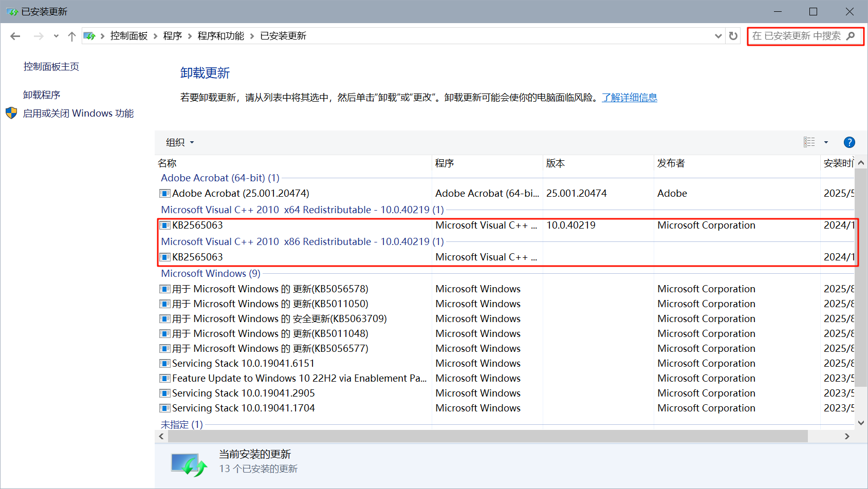Select 程序和功能 in the breadcrumb path
The height and width of the screenshot is (489, 868).
coord(221,36)
